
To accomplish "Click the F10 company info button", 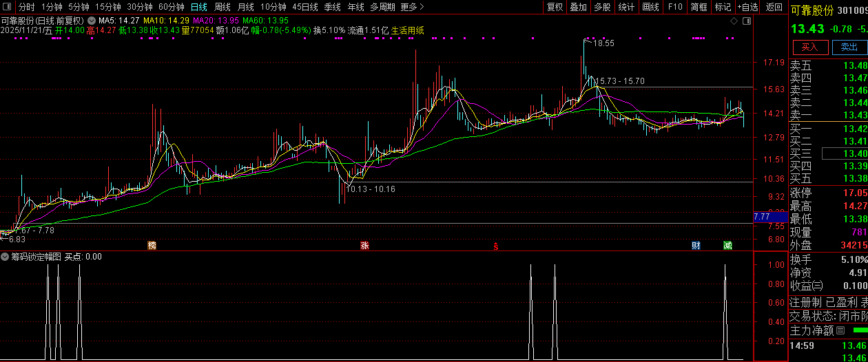I will [675, 7].
